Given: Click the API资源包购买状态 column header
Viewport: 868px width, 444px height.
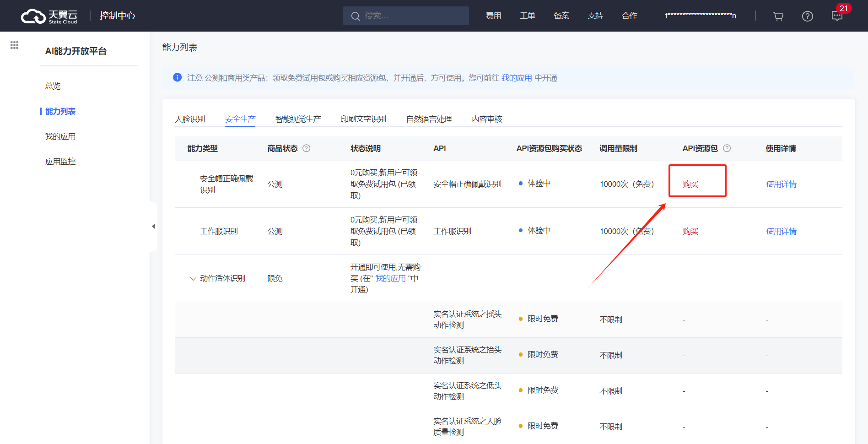Looking at the screenshot, I should coord(549,148).
